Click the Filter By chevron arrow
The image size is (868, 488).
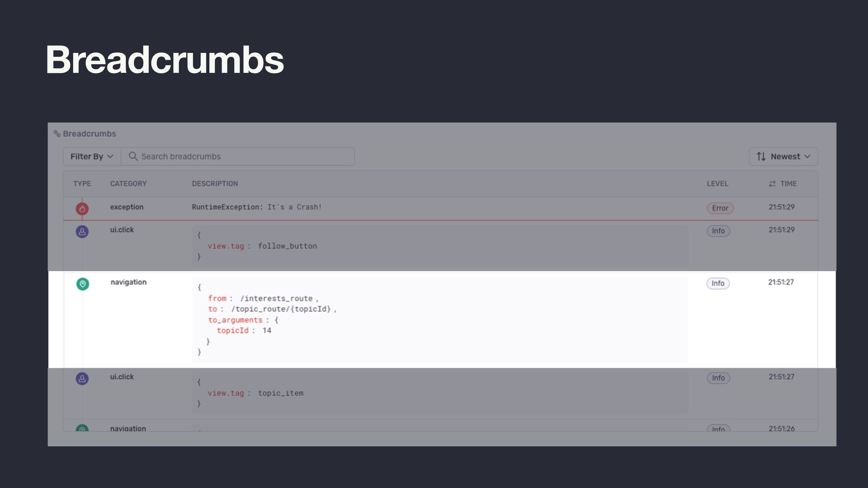(110, 156)
